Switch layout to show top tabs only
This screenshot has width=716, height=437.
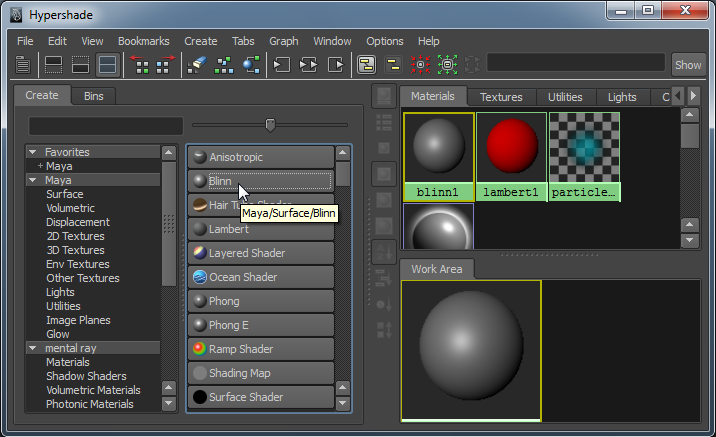coord(54,65)
